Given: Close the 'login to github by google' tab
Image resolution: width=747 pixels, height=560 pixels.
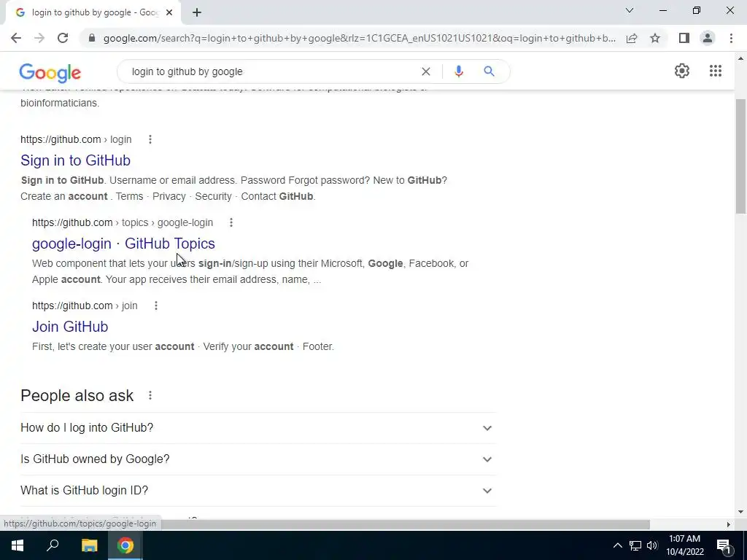Looking at the screenshot, I should click(x=169, y=13).
